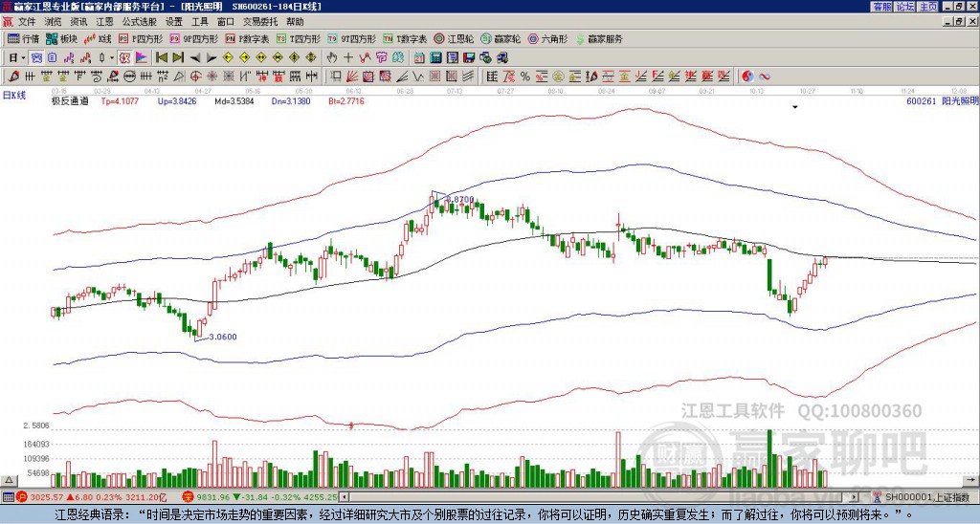Viewport: 980px width, 524px height.
Task: Open the calendar date icon
Action: point(420,58)
